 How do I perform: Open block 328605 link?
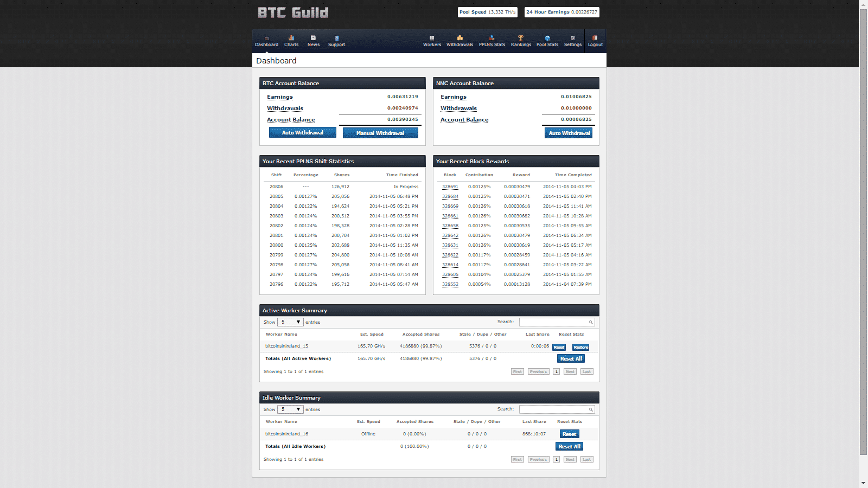[450, 274]
